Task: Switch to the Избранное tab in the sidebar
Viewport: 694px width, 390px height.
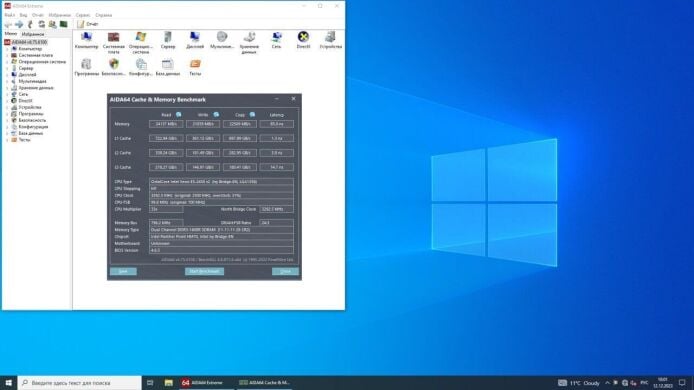Action: tap(33, 34)
